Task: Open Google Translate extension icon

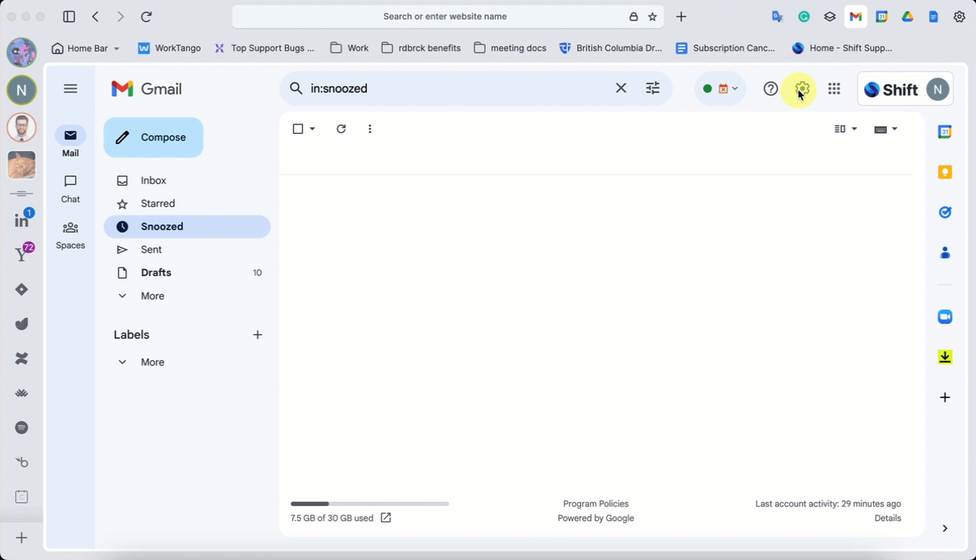Action: coord(777,17)
